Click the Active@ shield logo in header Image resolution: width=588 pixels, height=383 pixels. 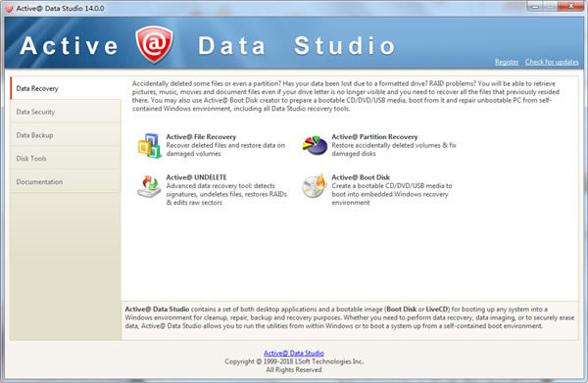[154, 44]
